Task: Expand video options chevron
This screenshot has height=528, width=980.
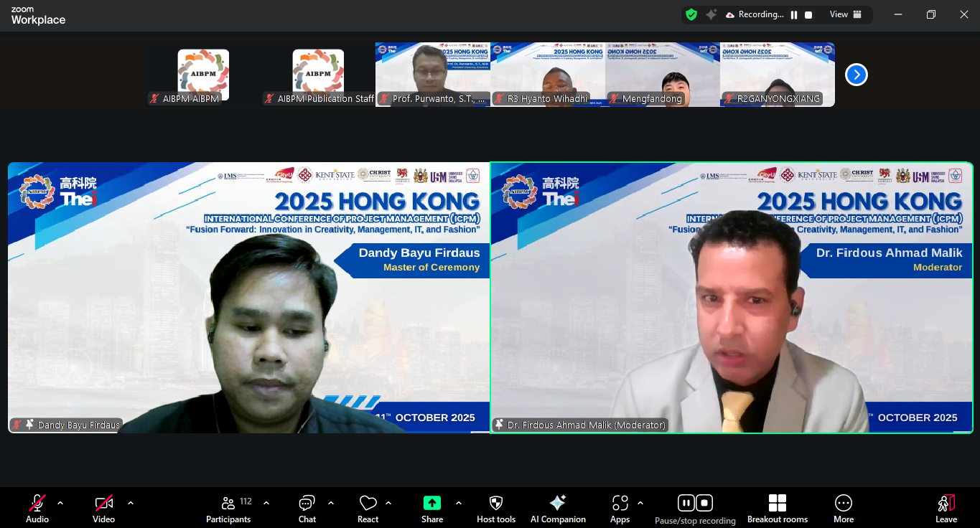Action: (x=131, y=503)
